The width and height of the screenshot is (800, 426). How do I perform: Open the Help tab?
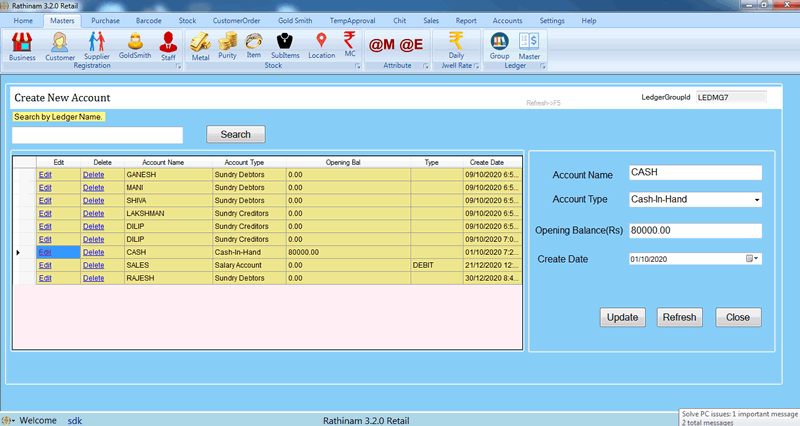[589, 21]
